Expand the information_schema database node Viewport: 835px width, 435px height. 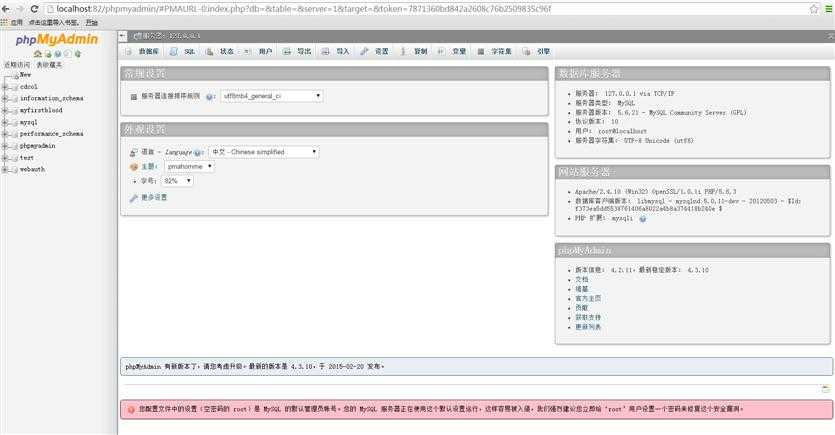click(5, 99)
